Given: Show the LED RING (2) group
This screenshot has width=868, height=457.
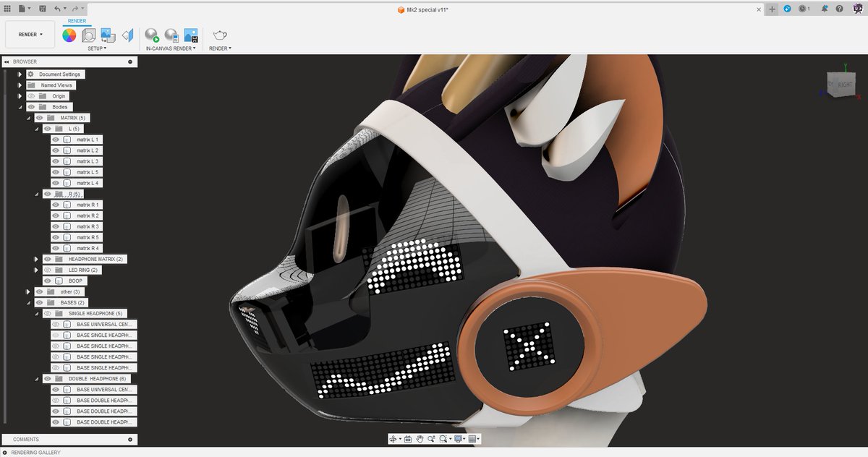Looking at the screenshot, I should [x=48, y=270].
